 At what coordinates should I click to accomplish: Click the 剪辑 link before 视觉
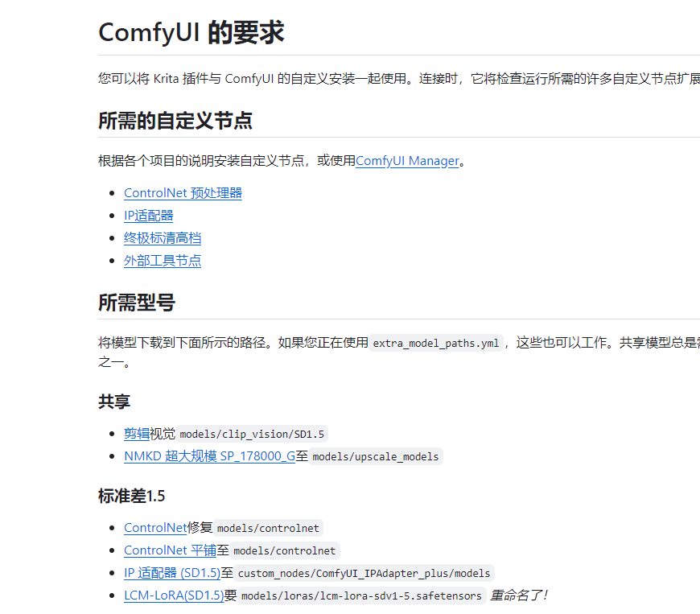[137, 434]
